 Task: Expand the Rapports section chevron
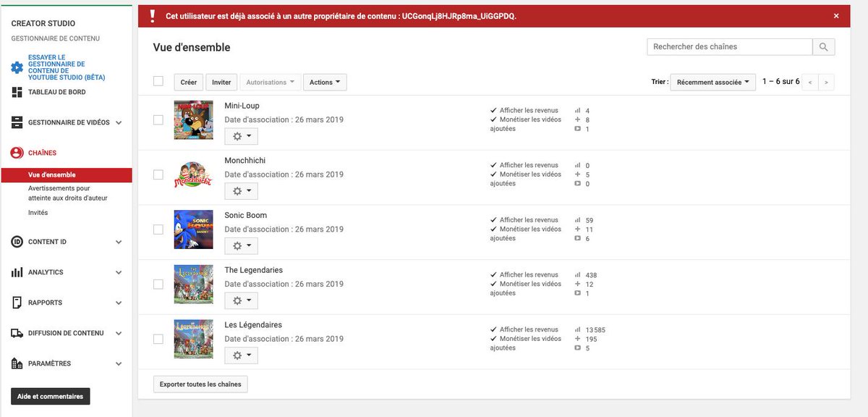(119, 303)
